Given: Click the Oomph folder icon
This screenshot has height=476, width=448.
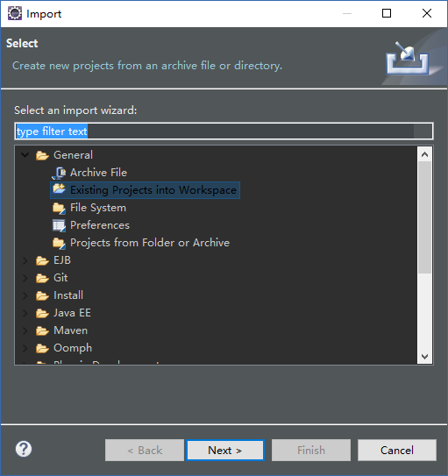Looking at the screenshot, I should tap(42, 349).
